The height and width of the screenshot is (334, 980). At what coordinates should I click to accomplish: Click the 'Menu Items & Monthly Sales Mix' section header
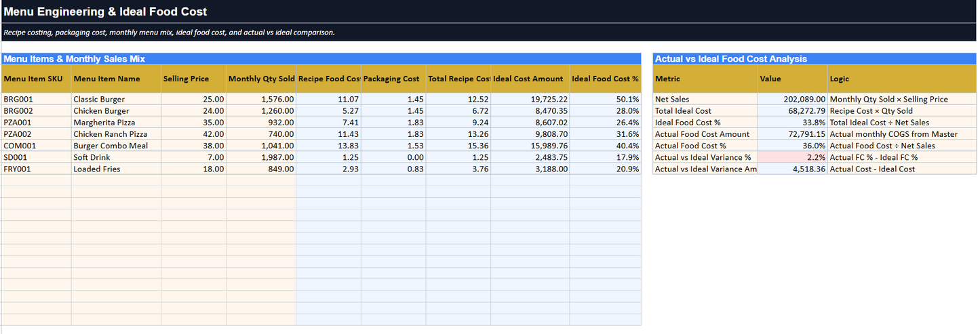click(321, 59)
